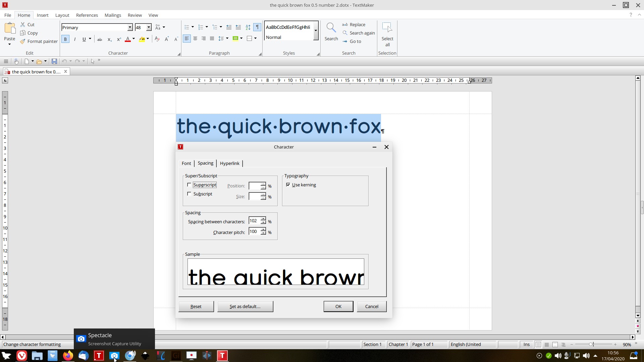Uncheck Use kerning option
644x362 pixels.
[288, 185]
